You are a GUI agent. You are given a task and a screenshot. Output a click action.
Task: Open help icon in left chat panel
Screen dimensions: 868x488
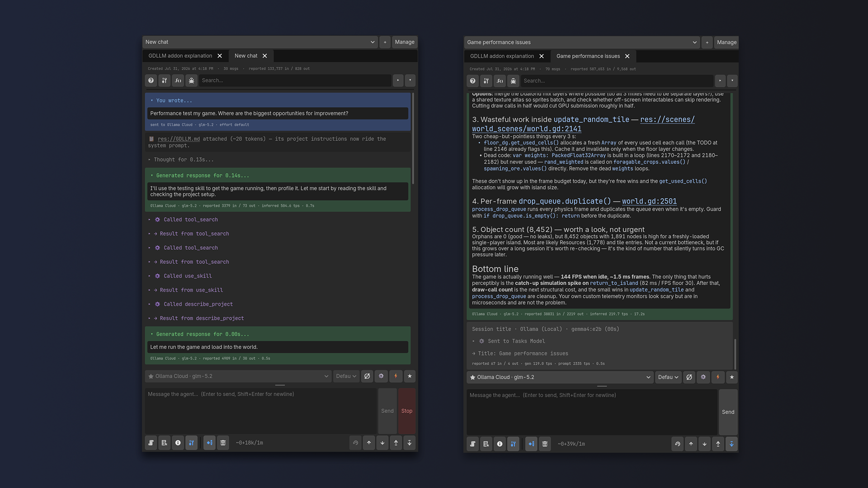coord(151,80)
